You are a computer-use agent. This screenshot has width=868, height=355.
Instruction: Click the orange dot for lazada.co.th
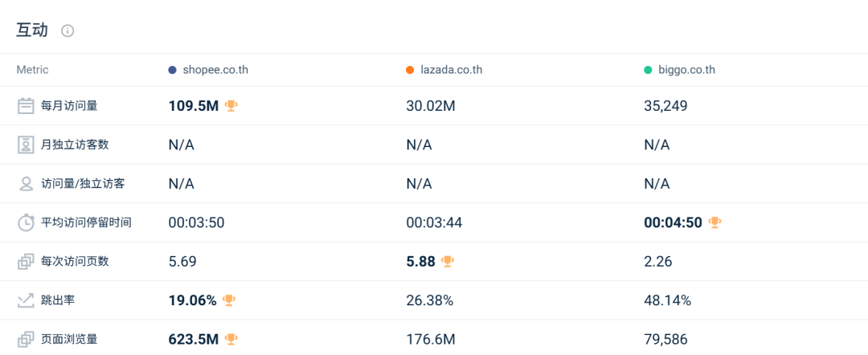410,70
